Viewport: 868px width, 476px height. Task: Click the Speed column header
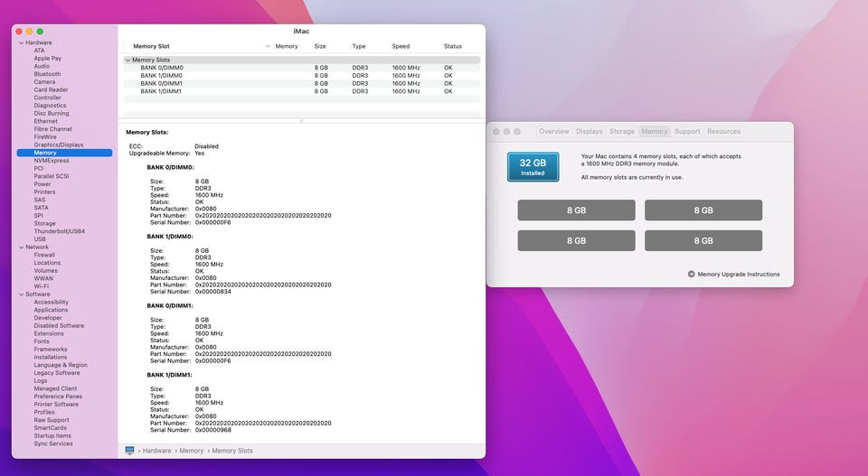[401, 46]
